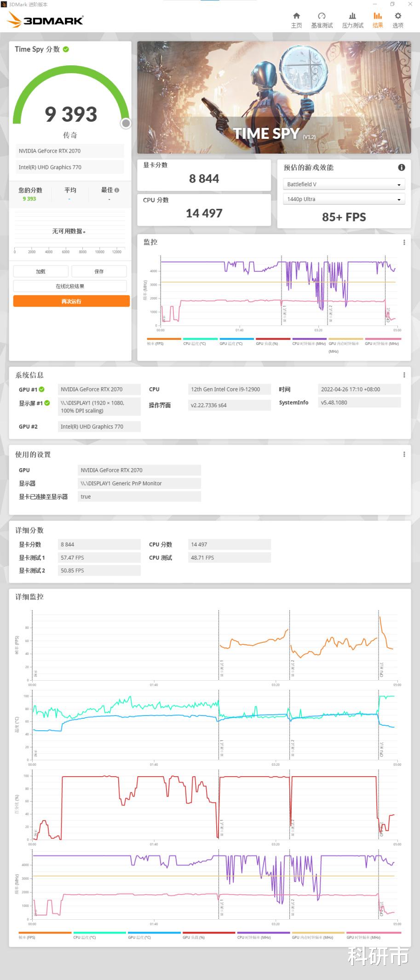Toggle GPU 时钟频率 legend in monitoring chart

click(x=382, y=342)
